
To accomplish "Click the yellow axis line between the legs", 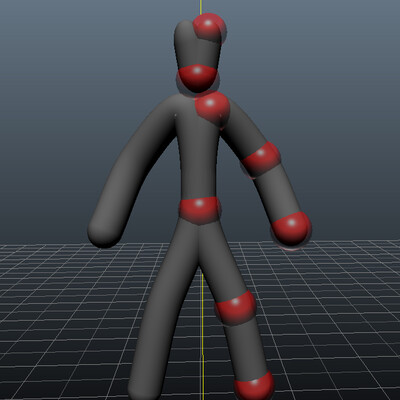I will pyautogui.click(x=203, y=333).
